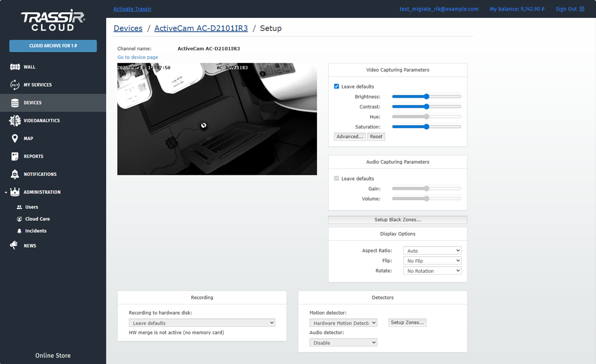Select Users under Administration
Image resolution: width=596 pixels, height=364 pixels.
point(31,207)
